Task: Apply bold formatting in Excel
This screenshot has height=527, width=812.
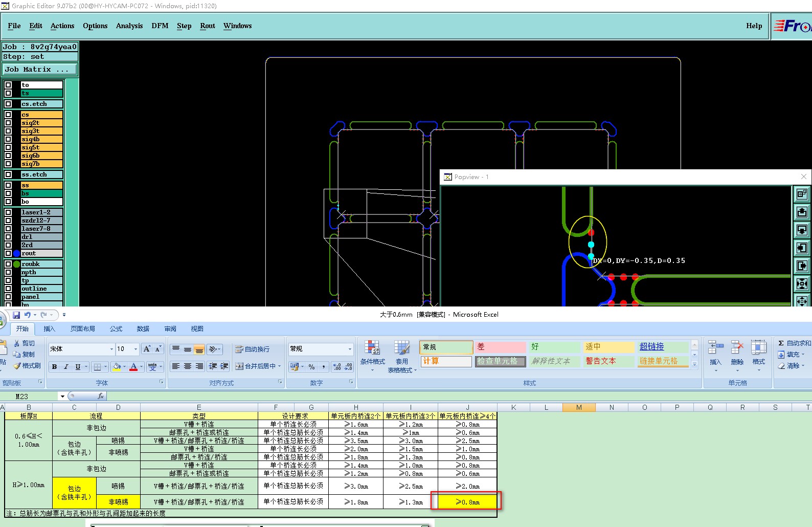Action: pos(54,366)
